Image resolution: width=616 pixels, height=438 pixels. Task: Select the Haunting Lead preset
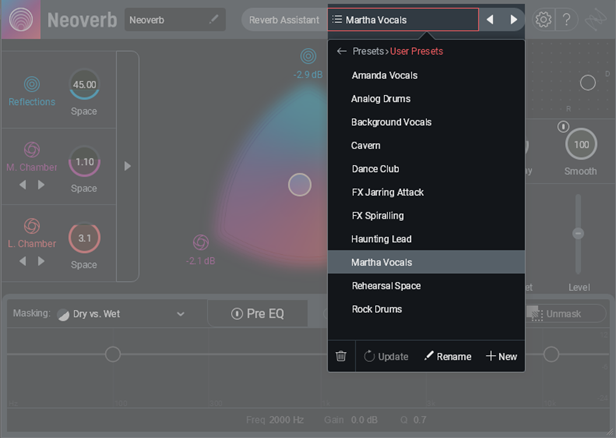coord(426,239)
